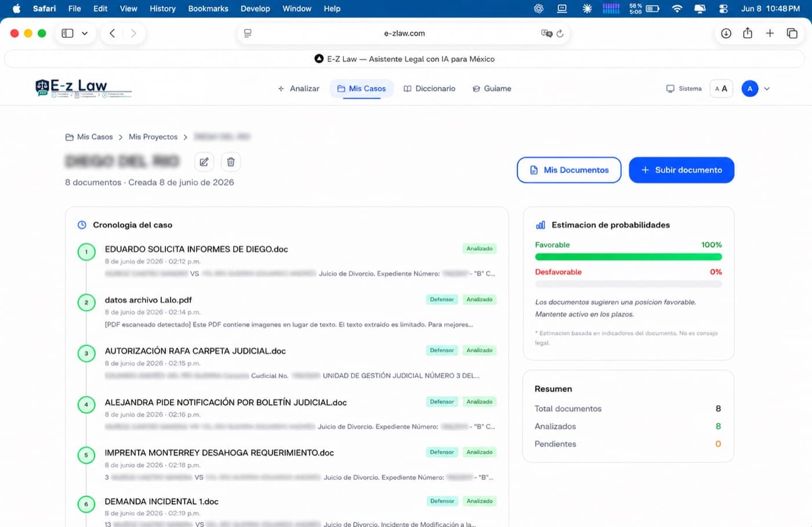This screenshot has width=812, height=527.
Task: Click the Subir documento button
Action: click(x=681, y=170)
